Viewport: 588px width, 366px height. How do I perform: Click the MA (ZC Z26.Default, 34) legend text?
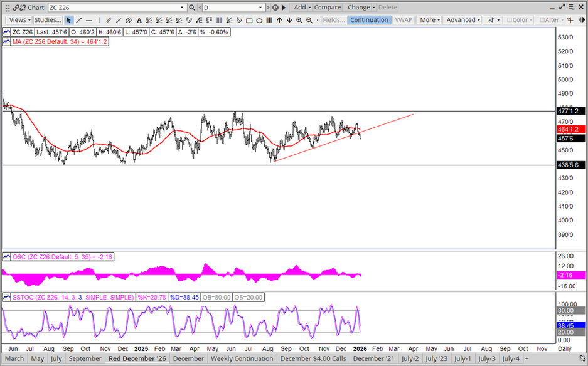point(60,42)
